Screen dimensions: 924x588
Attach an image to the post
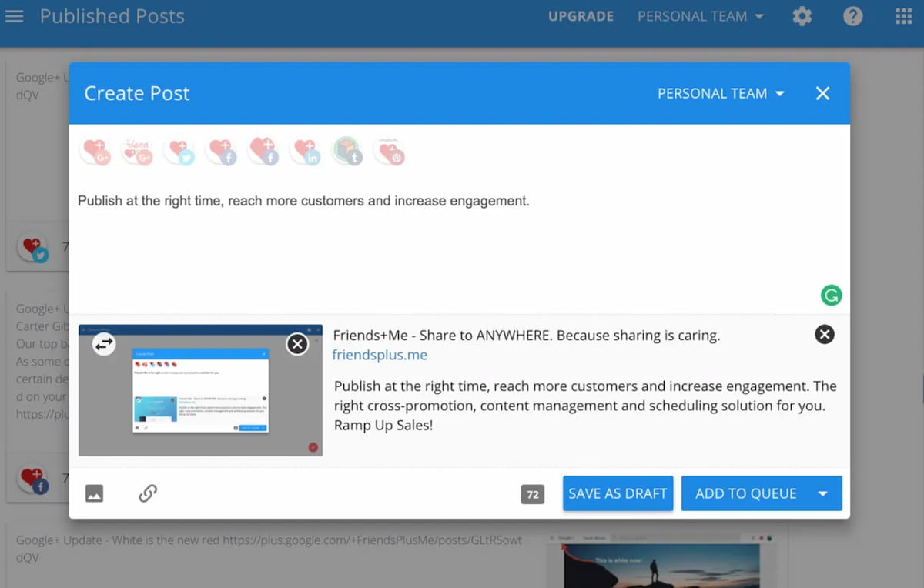pyautogui.click(x=94, y=493)
